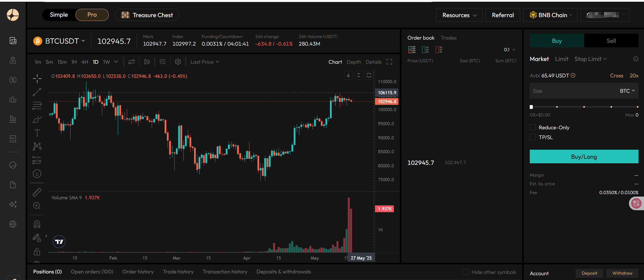Tick the TP/SL checkbox
Screen dimensions: 644x280
click(533, 137)
